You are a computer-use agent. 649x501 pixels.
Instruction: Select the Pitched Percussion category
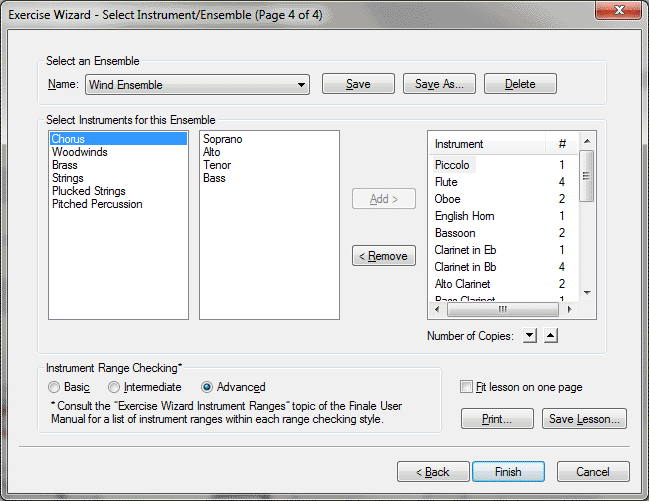point(118,204)
